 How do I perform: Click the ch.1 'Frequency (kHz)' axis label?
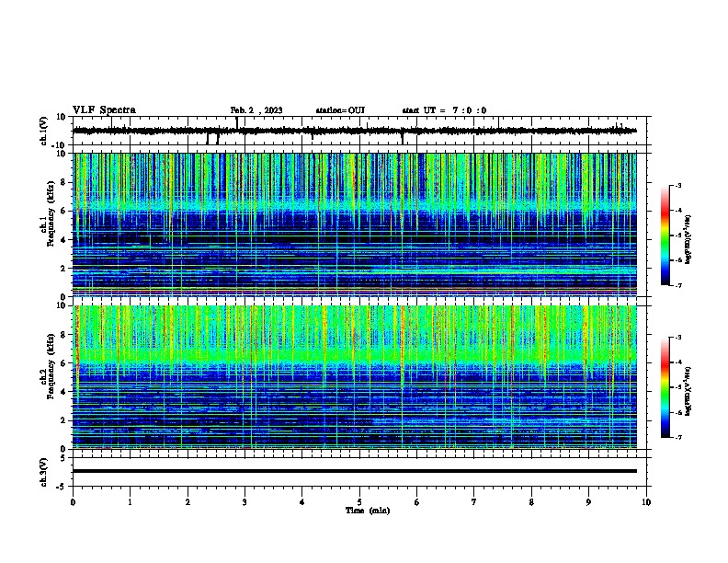[x=51, y=213]
